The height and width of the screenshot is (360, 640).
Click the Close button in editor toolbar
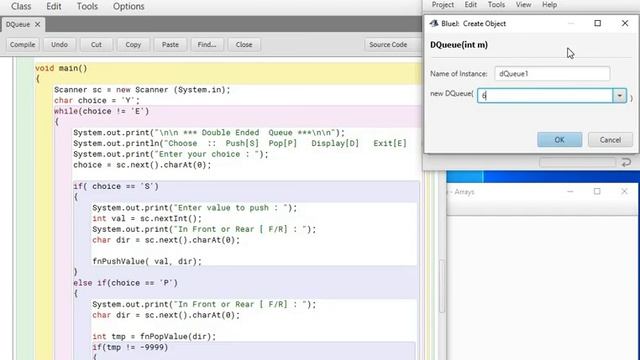pyautogui.click(x=244, y=44)
